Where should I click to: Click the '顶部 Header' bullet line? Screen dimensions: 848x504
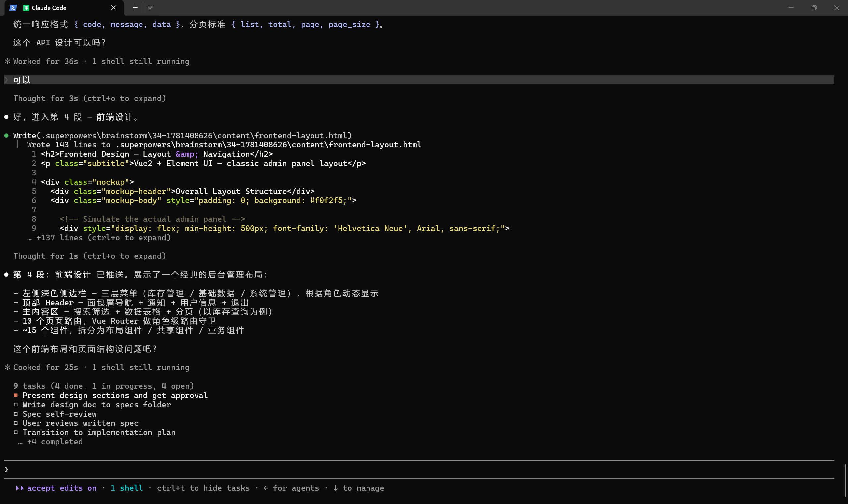(x=131, y=303)
